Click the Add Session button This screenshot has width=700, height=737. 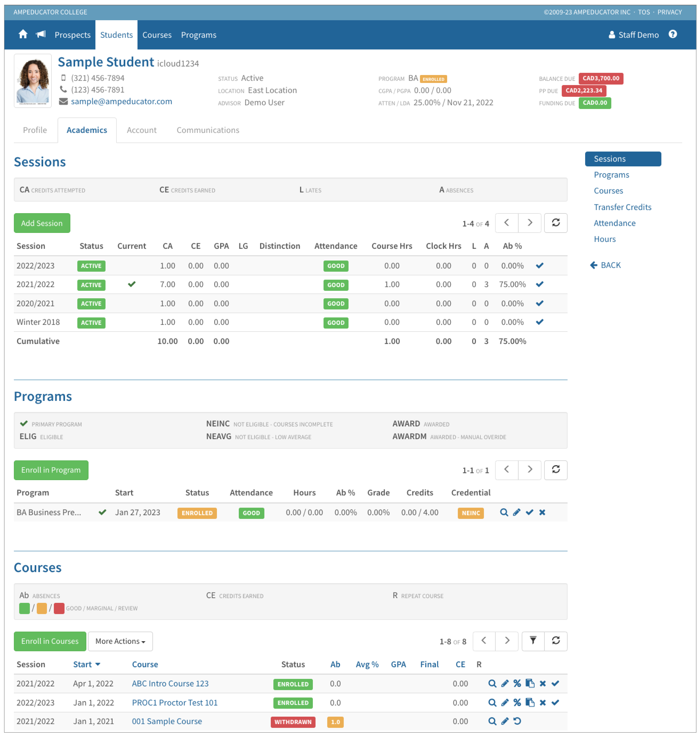click(42, 223)
